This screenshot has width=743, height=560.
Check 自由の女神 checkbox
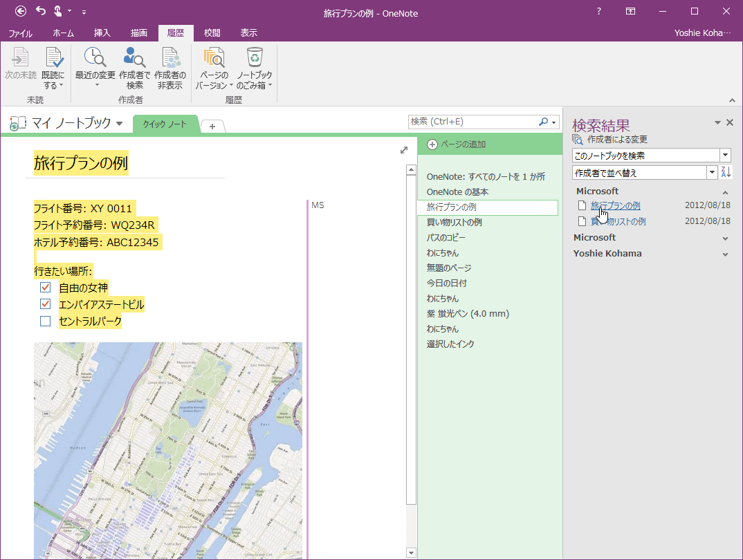46,288
